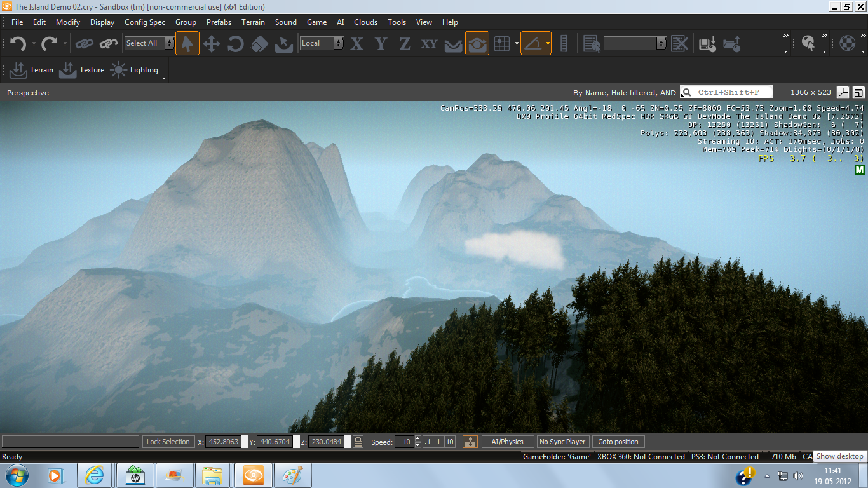The width and height of the screenshot is (868, 488).
Task: Open the Clouds menu
Action: (x=365, y=22)
